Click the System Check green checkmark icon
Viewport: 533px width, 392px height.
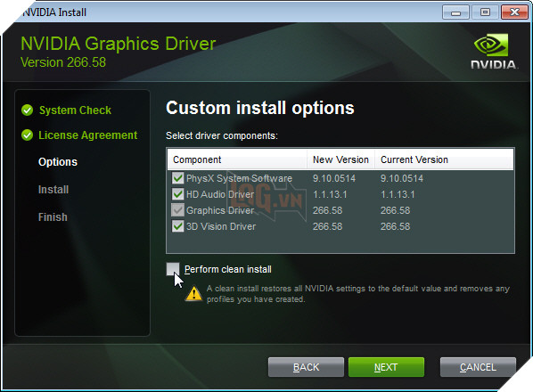(x=28, y=110)
